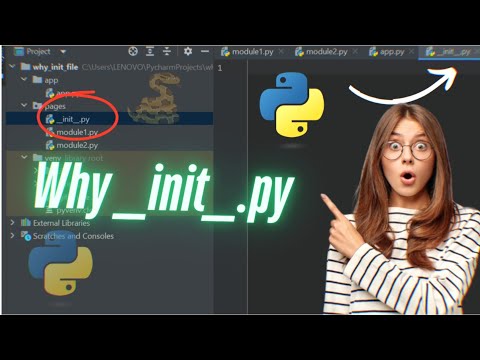Select the __init__.py editor tab
The width and height of the screenshot is (480, 360).
(449, 52)
